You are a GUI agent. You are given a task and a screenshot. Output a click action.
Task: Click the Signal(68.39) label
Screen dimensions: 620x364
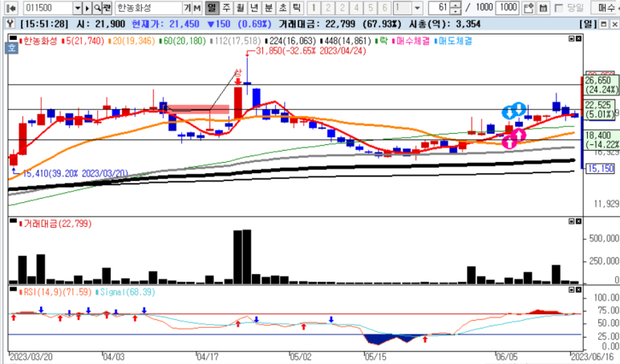[125, 292]
